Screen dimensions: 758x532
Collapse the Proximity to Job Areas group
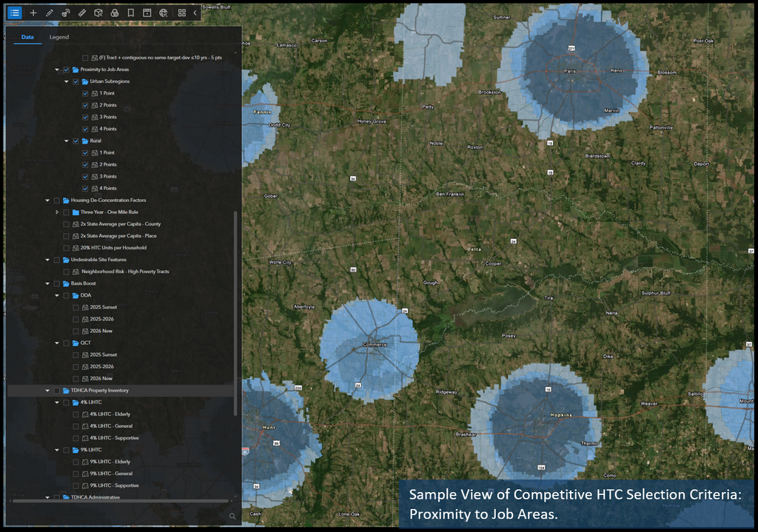tap(56, 70)
